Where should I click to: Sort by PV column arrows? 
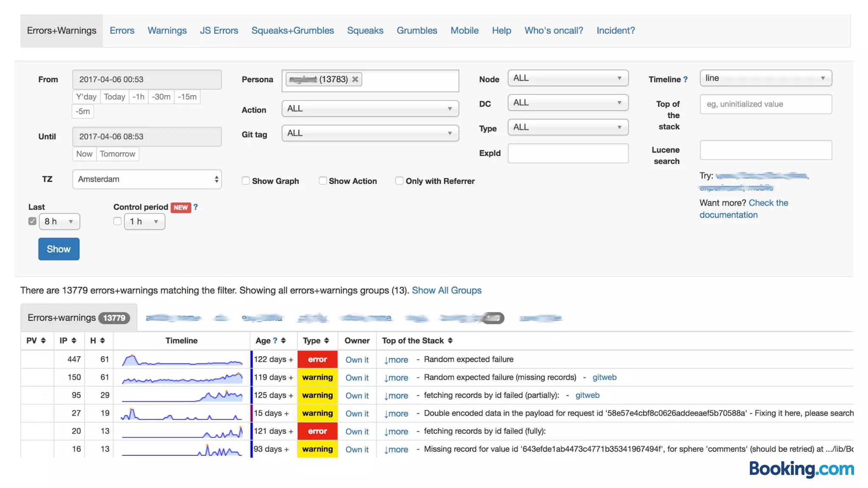point(43,341)
